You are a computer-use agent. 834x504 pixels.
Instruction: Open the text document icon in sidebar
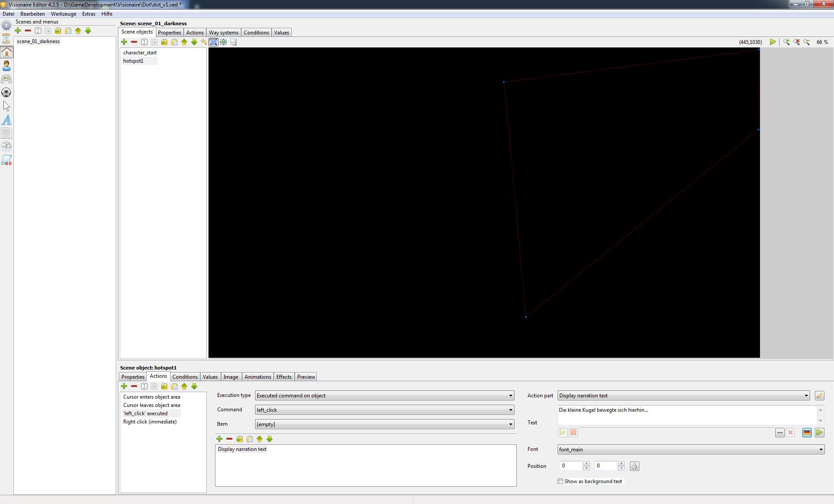(7, 133)
